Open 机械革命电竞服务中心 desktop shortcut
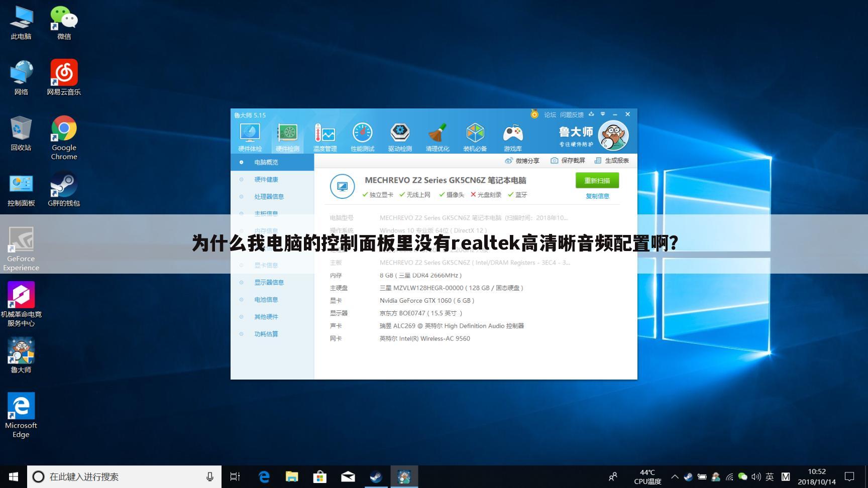868x488 pixels. pos(21,304)
